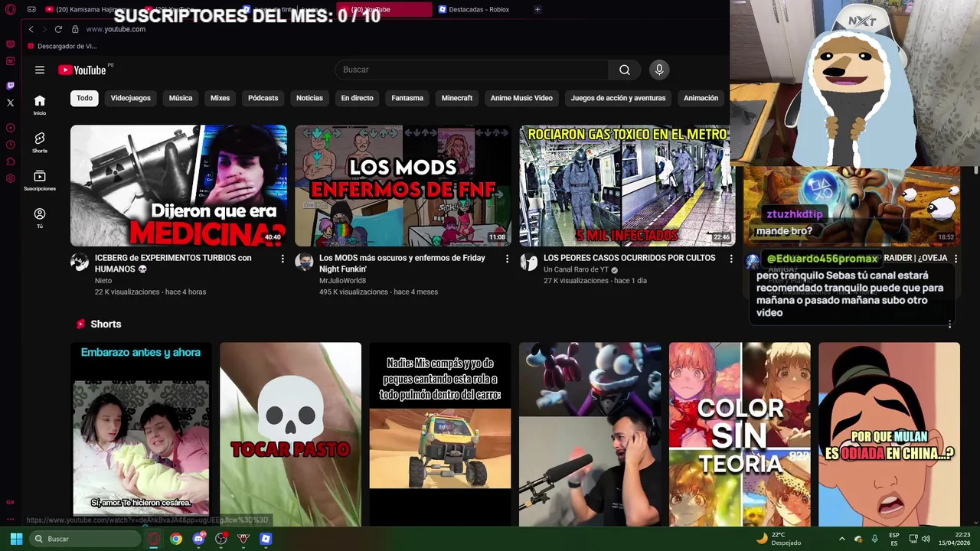The height and width of the screenshot is (551, 980).
Task: Open options for Los MODS más oscuros video
Action: pyautogui.click(x=507, y=259)
